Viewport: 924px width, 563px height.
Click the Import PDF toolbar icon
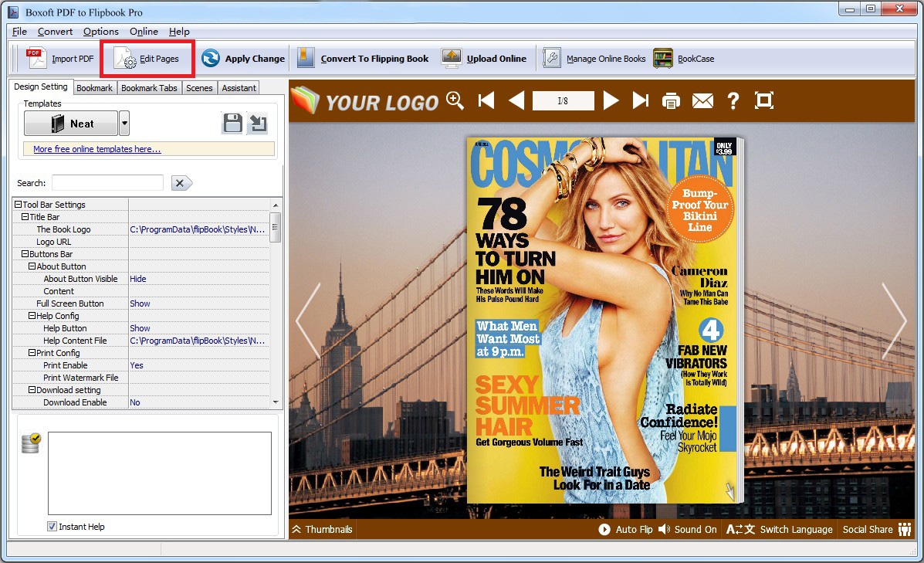[36, 59]
